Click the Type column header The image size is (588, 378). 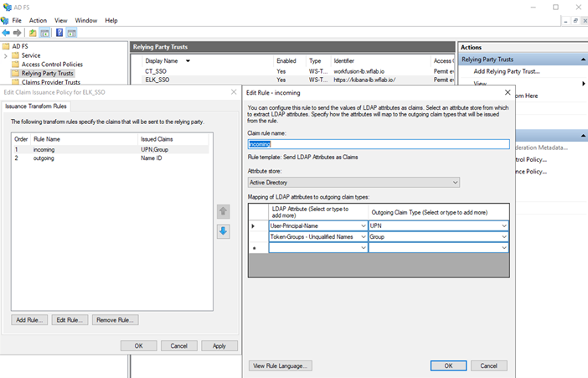315,61
